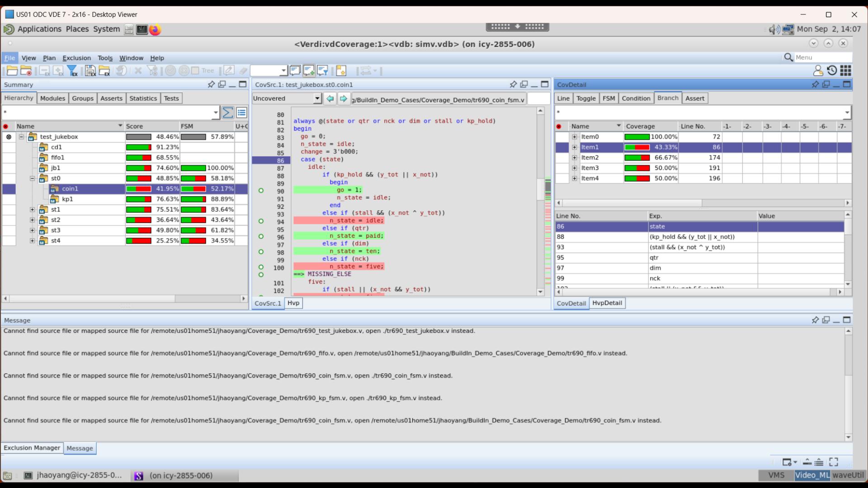The height and width of the screenshot is (488, 868).
Task: Launch Firefox from the top panel
Action: (155, 30)
